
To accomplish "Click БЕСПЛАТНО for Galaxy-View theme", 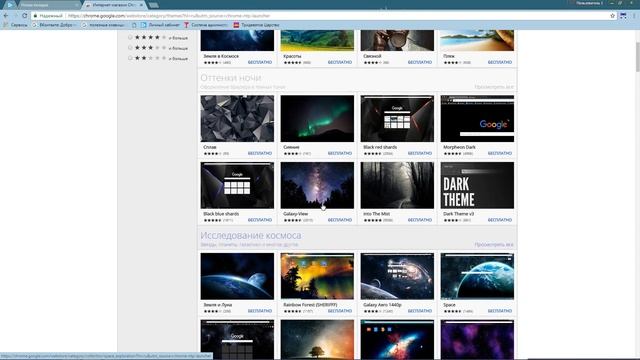I will tap(340, 220).
